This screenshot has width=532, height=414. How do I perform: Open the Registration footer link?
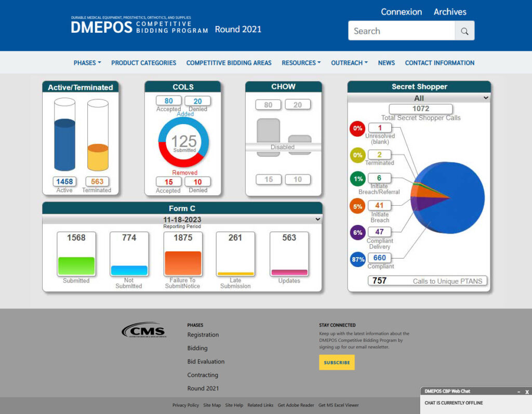tap(203, 335)
